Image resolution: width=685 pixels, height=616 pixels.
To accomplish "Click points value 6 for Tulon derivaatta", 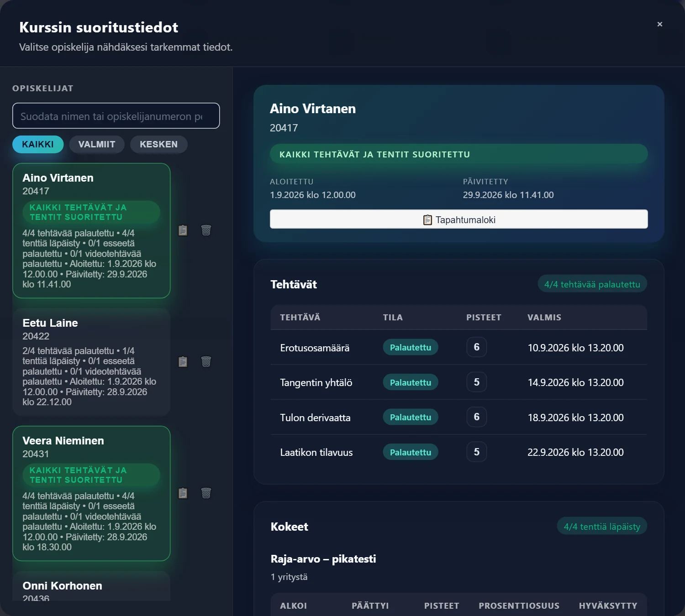I will pos(477,417).
